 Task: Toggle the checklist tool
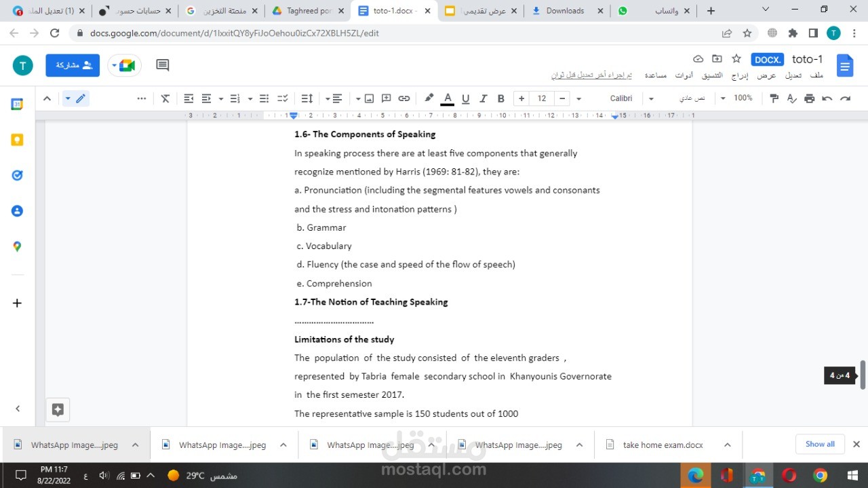(283, 98)
